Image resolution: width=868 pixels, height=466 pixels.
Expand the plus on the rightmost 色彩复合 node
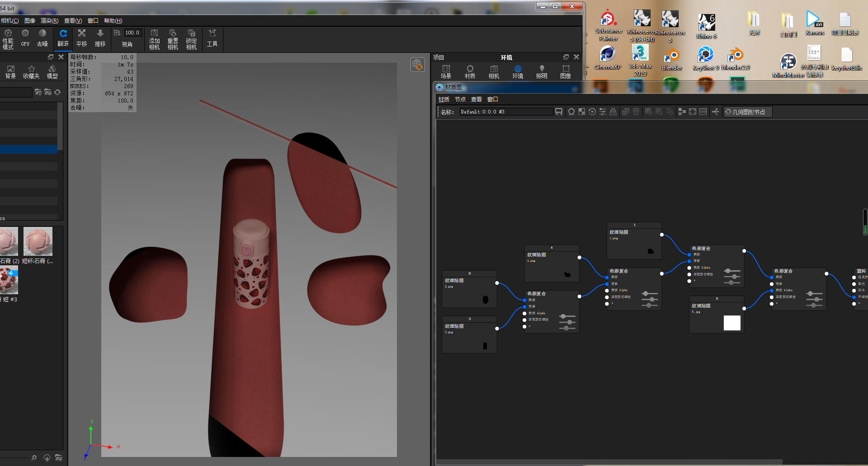pos(777,304)
